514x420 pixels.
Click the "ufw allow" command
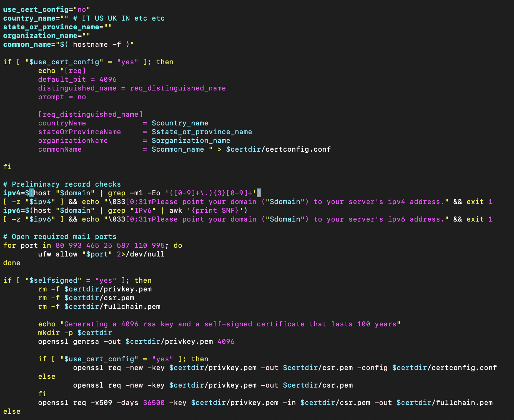coord(57,254)
